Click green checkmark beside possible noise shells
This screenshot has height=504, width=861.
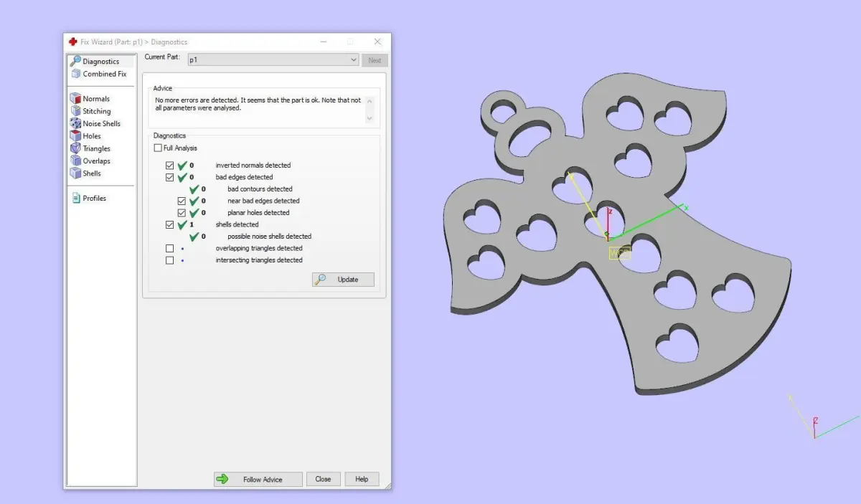pyautogui.click(x=194, y=236)
